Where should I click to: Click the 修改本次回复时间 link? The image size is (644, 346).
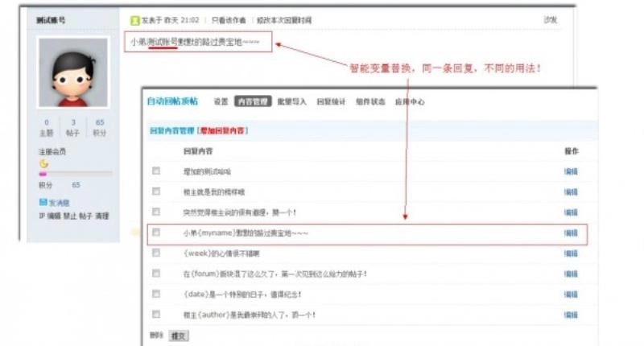pyautogui.click(x=284, y=20)
